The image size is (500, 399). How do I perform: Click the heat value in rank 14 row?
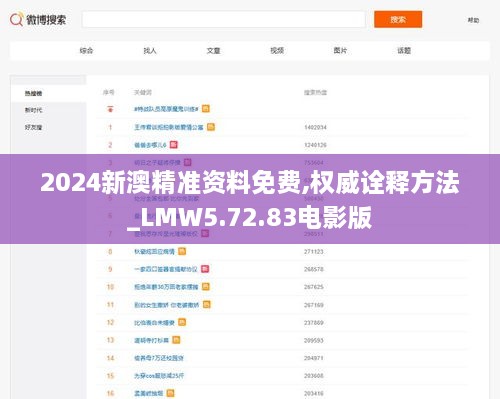pos(314,358)
